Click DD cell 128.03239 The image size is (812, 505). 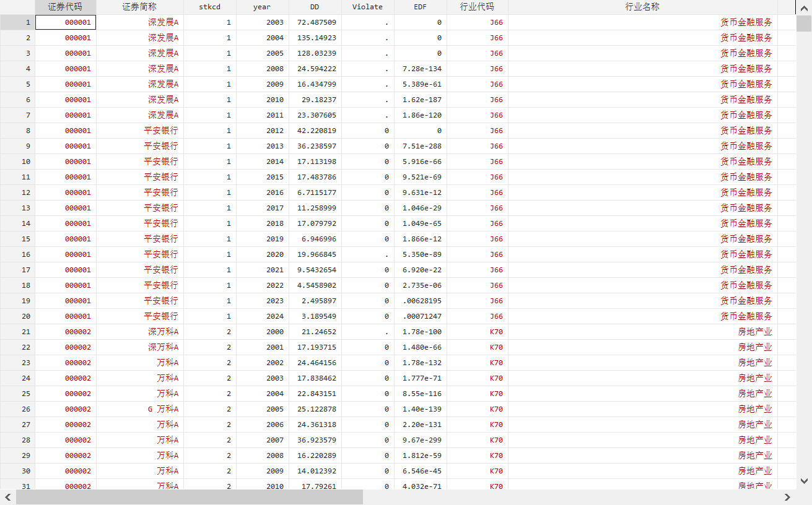tap(317, 53)
